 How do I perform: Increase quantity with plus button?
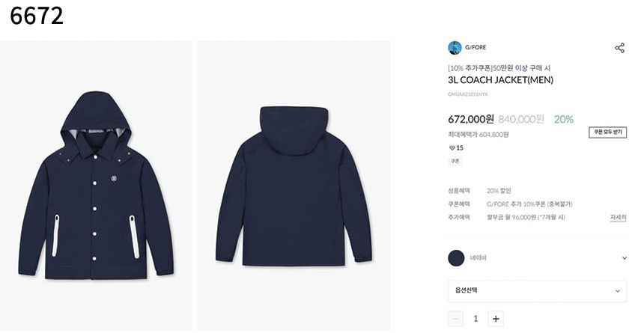(496, 319)
